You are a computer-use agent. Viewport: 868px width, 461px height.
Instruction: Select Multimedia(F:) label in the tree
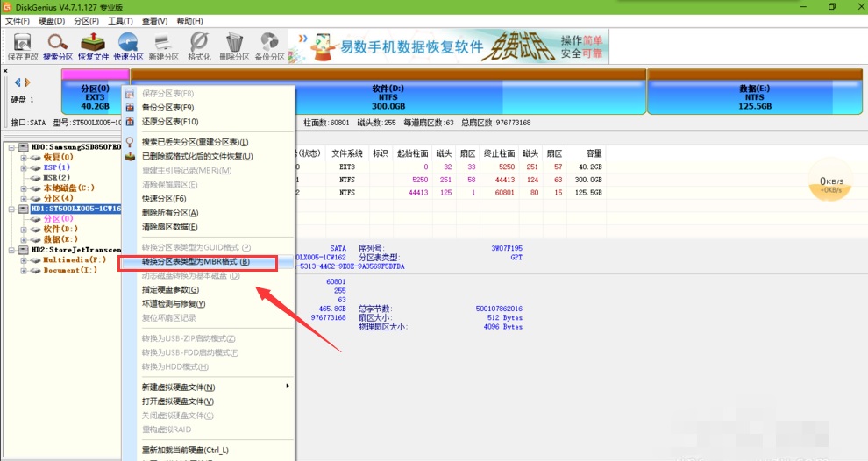pos(75,260)
